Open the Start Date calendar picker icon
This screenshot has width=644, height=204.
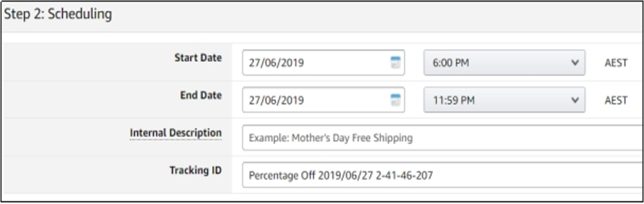point(395,63)
